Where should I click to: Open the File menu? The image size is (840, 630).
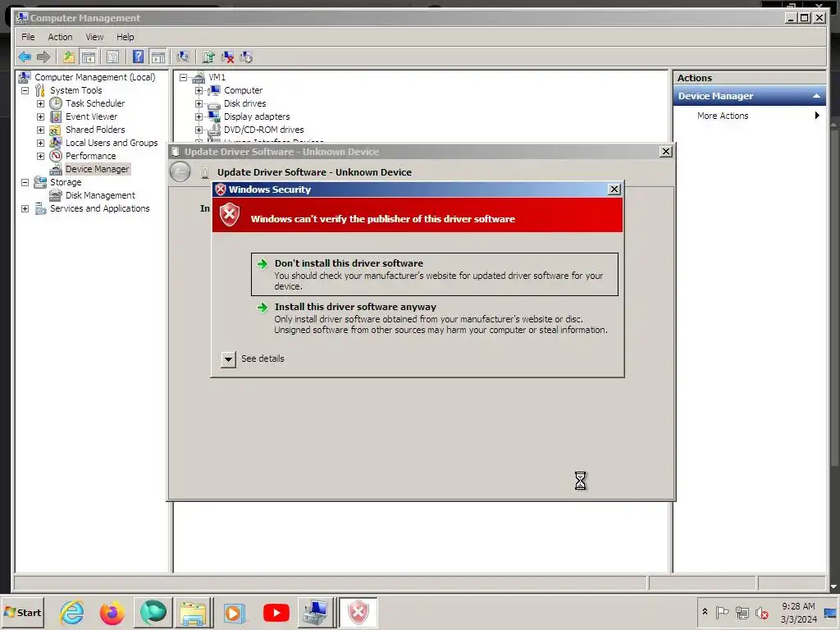(28, 37)
